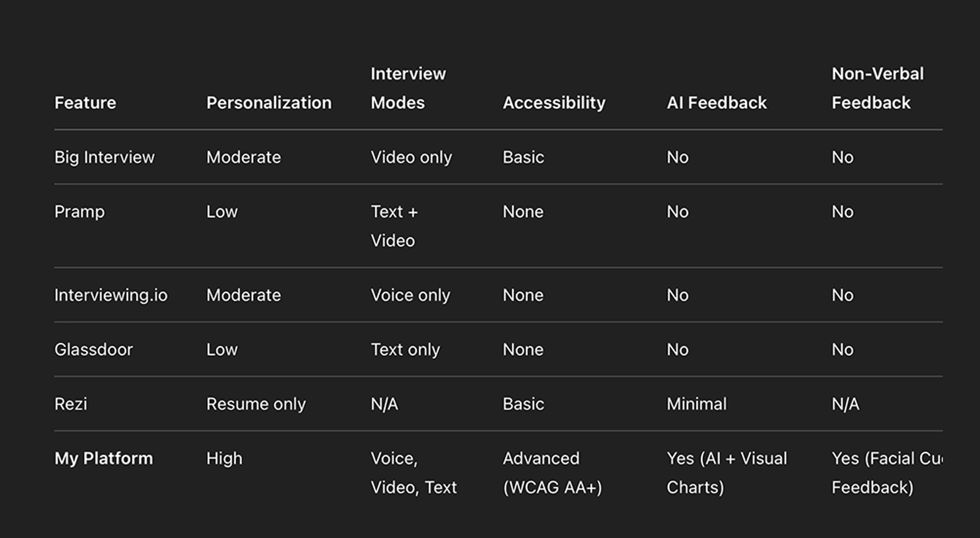Image resolution: width=980 pixels, height=538 pixels.
Task: Click the Resume only cell
Action: pos(256,404)
